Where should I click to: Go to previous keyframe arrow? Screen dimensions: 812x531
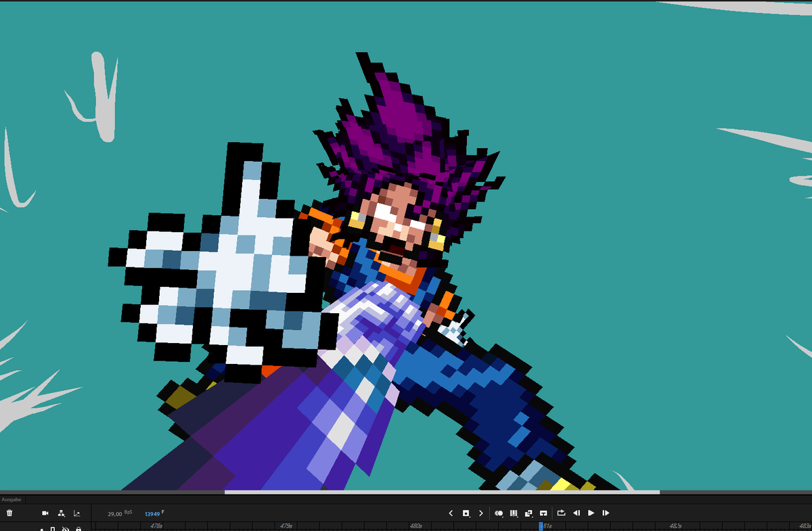[451, 513]
